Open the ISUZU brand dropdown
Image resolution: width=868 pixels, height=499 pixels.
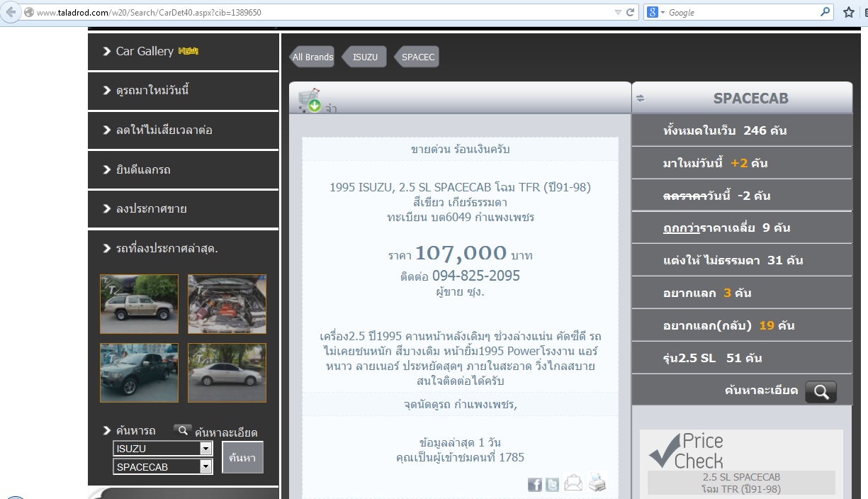tap(162, 449)
